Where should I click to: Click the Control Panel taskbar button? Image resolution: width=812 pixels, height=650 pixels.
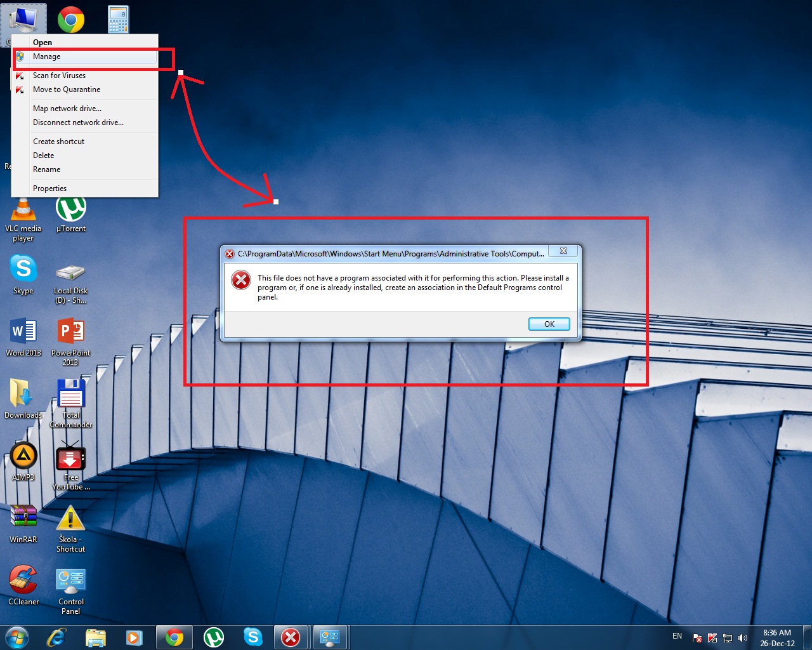click(331, 637)
